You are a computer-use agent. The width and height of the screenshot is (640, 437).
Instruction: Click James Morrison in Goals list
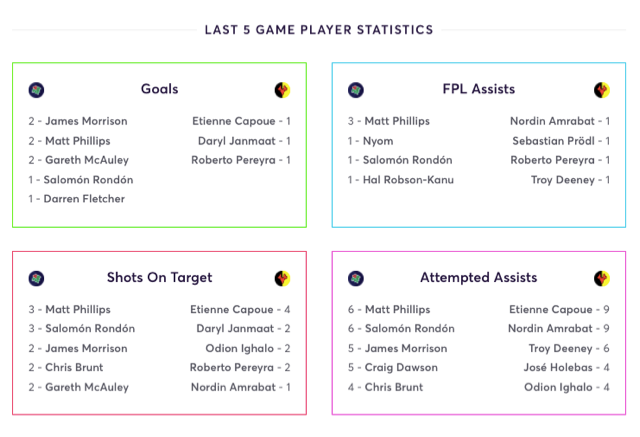(86, 121)
